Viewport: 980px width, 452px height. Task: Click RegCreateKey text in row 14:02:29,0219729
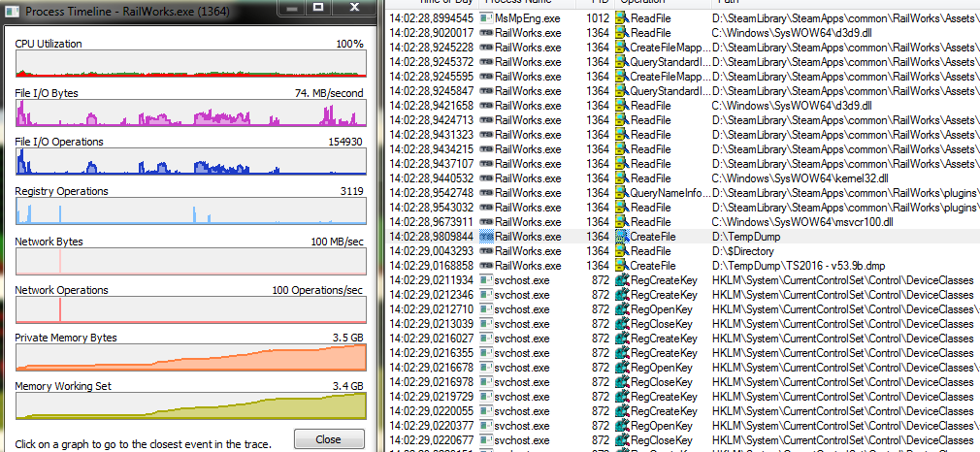[664, 397]
